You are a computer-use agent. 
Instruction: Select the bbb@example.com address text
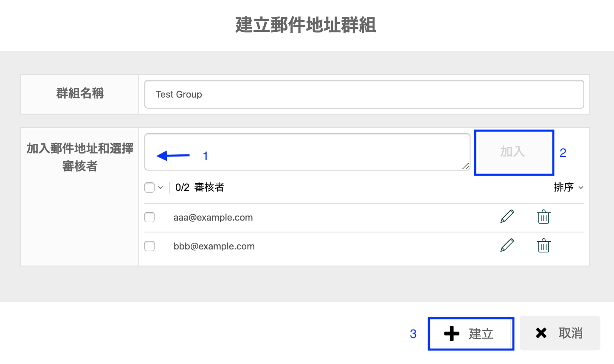click(x=214, y=246)
